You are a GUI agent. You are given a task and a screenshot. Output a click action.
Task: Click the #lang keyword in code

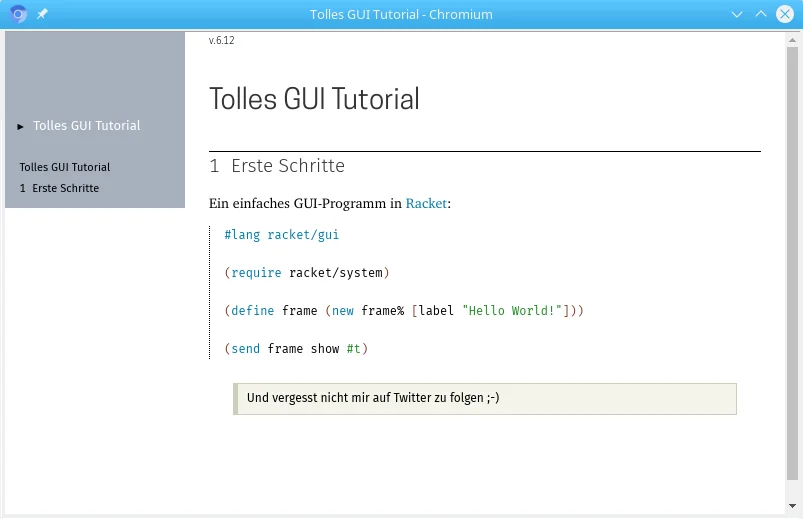pos(242,235)
